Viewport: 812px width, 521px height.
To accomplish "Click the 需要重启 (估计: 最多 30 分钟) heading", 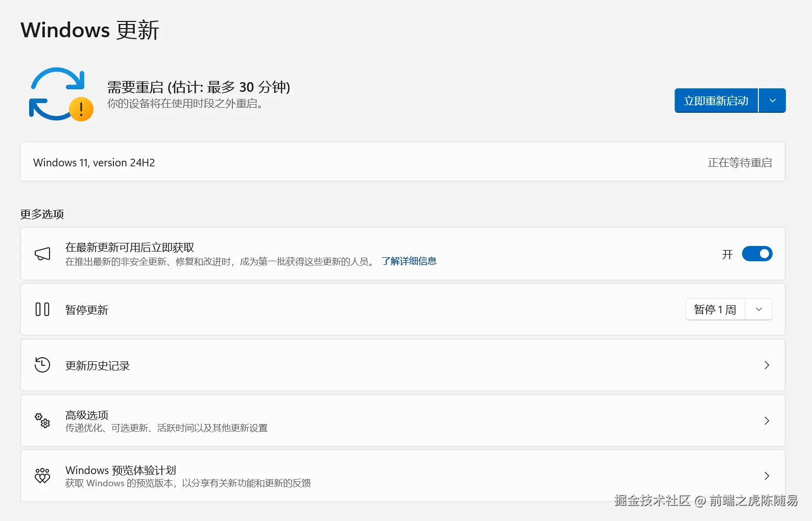I will (x=199, y=87).
